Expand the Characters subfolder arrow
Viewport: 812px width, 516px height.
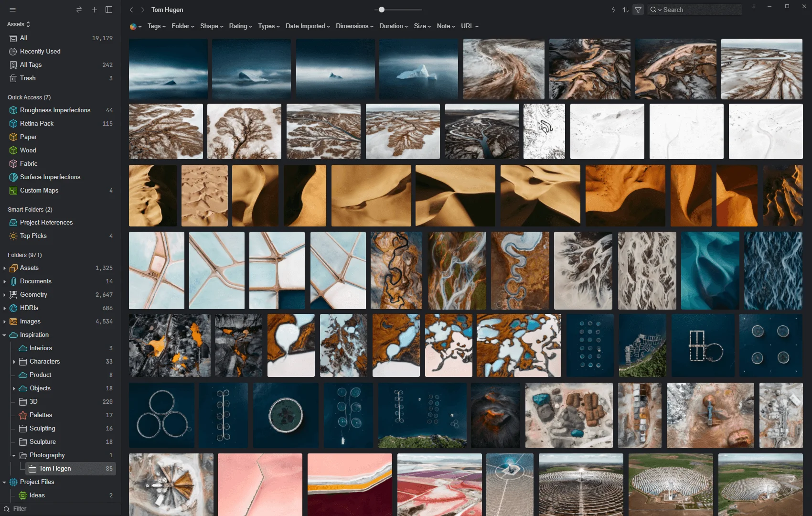14,362
